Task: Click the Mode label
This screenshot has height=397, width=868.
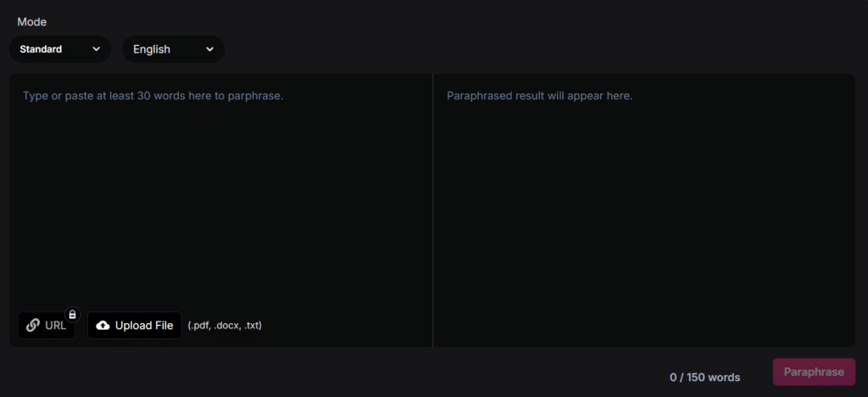Action: (x=32, y=22)
